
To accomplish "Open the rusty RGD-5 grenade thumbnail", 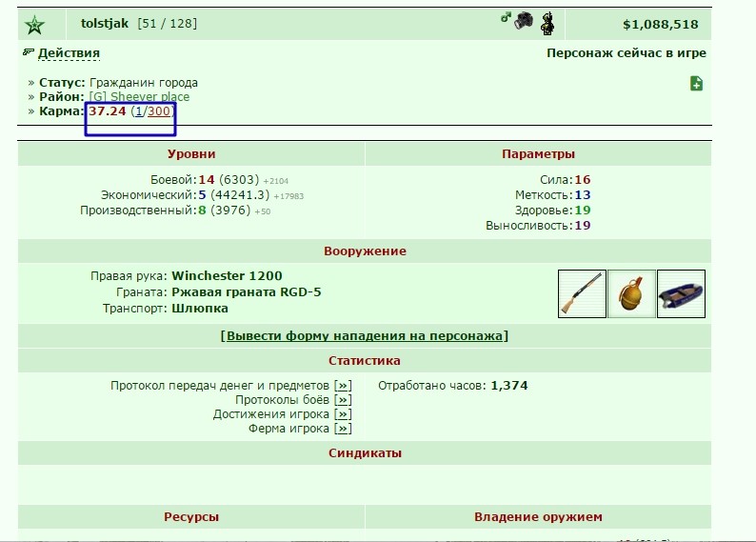I will coord(631,293).
